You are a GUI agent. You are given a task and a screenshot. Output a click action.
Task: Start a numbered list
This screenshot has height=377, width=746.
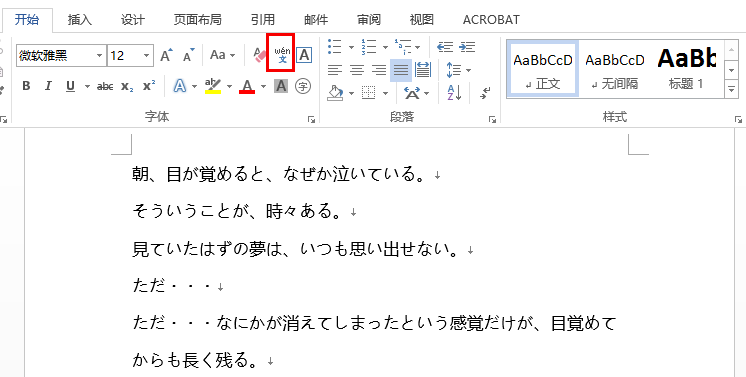369,47
